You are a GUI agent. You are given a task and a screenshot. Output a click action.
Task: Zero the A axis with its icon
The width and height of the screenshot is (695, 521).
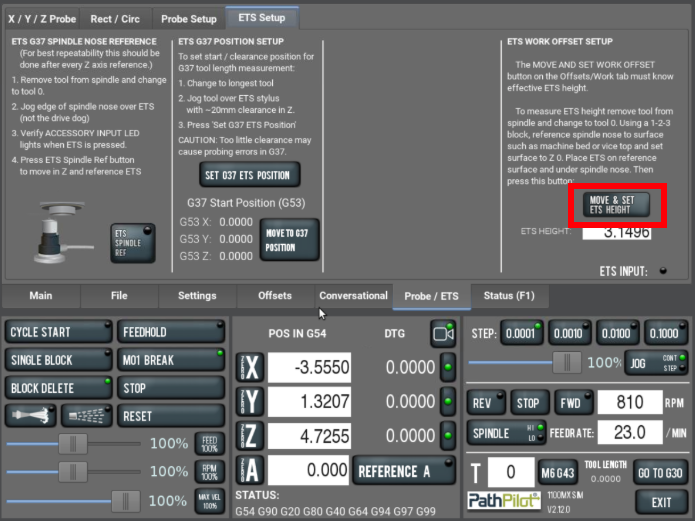coord(251,470)
